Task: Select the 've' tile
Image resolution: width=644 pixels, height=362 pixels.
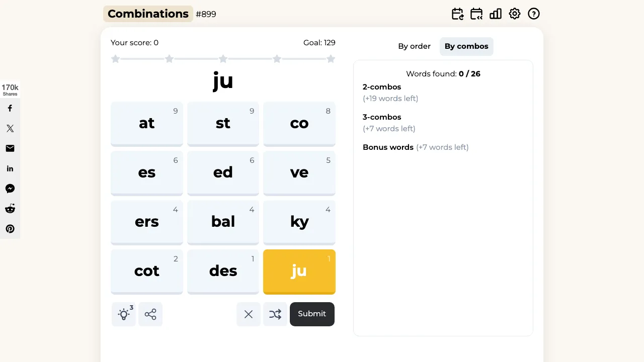Action: click(x=299, y=173)
